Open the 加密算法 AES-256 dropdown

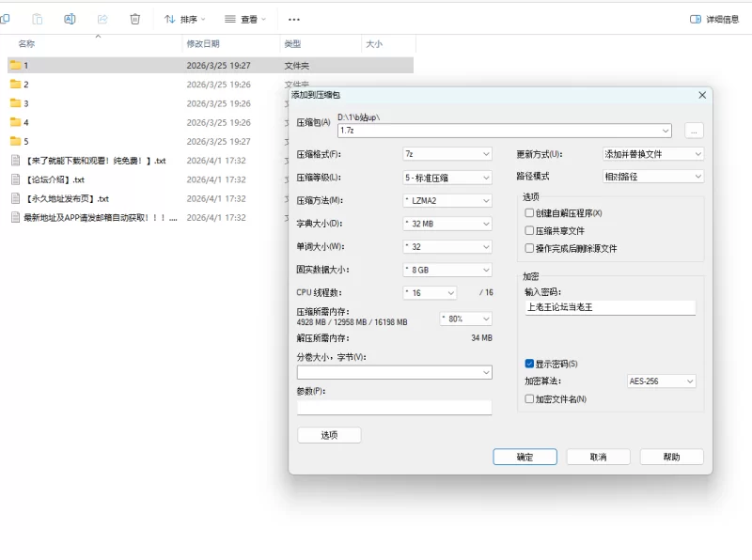click(662, 381)
